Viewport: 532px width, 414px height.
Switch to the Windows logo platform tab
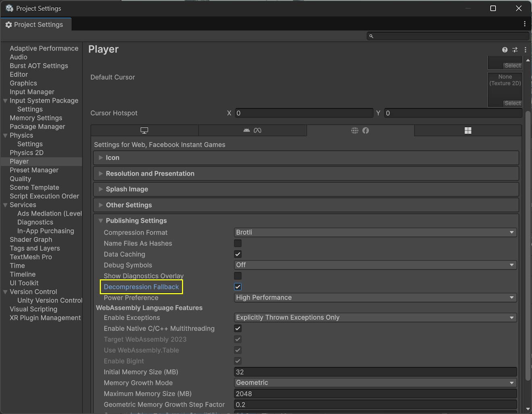[468, 130]
